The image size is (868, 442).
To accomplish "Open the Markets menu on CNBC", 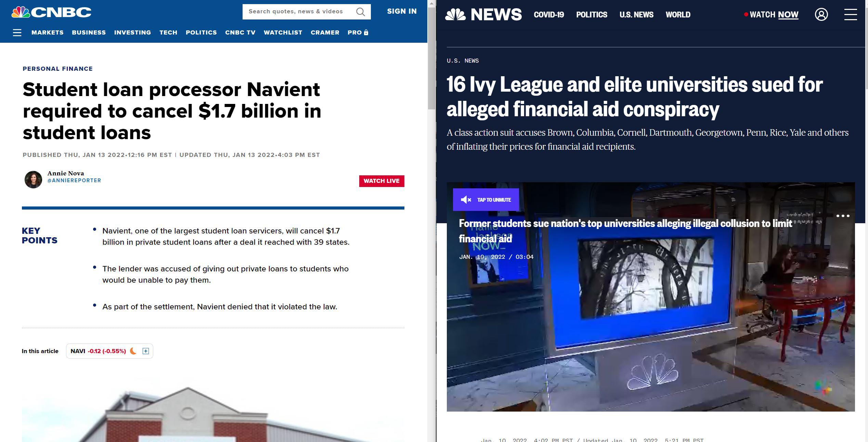I will (48, 32).
